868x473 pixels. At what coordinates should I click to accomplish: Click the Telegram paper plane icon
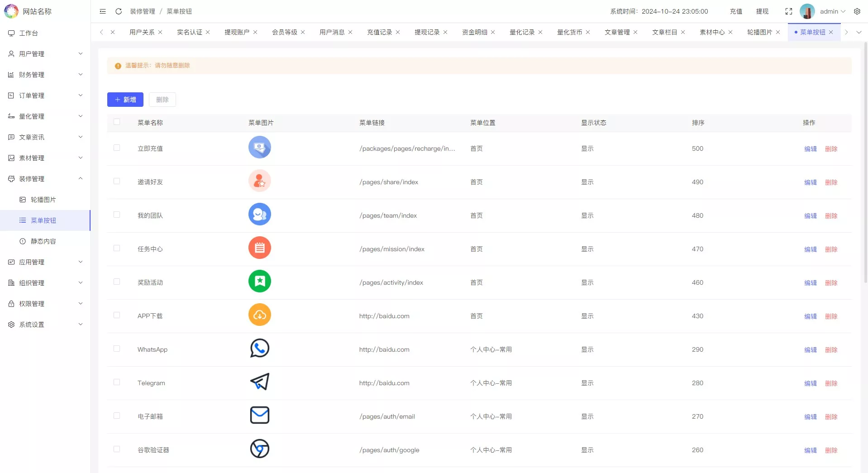[x=259, y=382]
